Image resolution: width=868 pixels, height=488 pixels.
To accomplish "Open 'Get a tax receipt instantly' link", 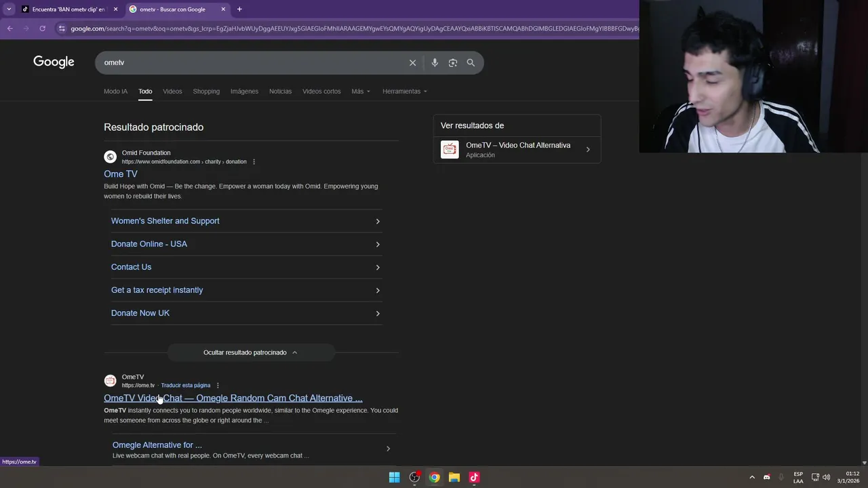I will click(x=157, y=290).
